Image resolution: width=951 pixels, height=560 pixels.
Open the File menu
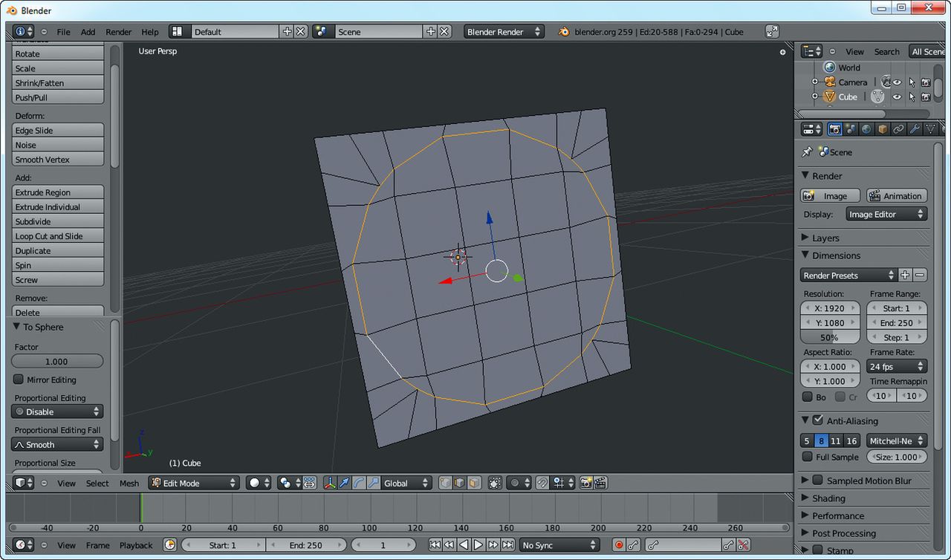click(x=64, y=32)
